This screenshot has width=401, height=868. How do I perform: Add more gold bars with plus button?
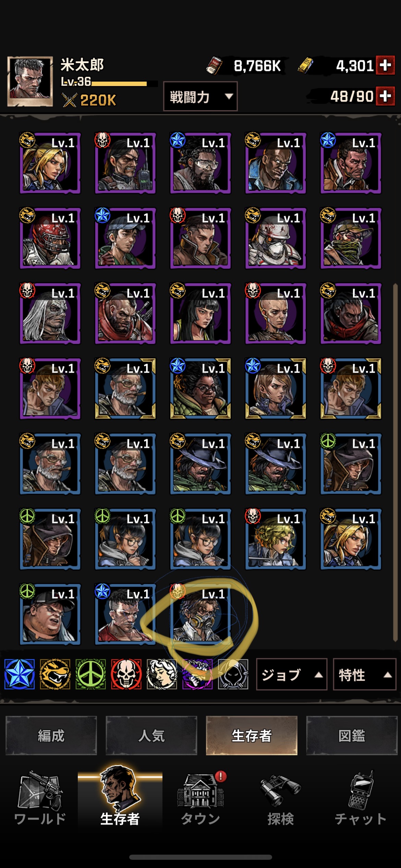386,65
